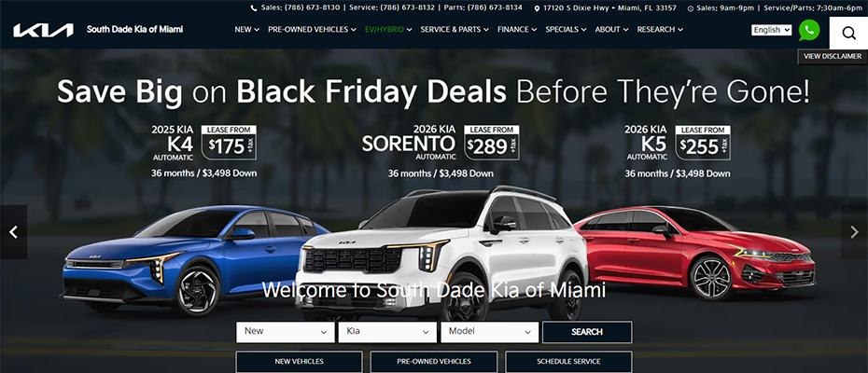
Task: Expand the Model dropdown
Action: pos(489,332)
